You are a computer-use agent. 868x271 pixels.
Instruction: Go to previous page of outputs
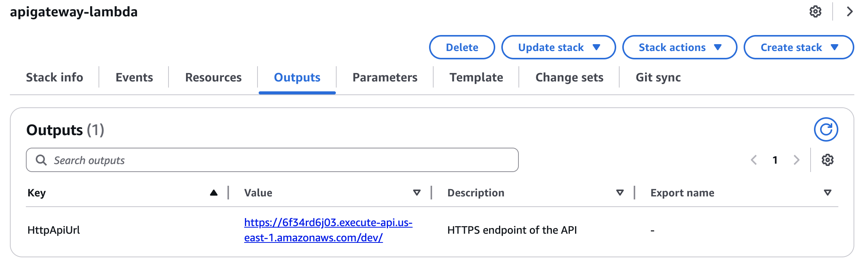(754, 160)
